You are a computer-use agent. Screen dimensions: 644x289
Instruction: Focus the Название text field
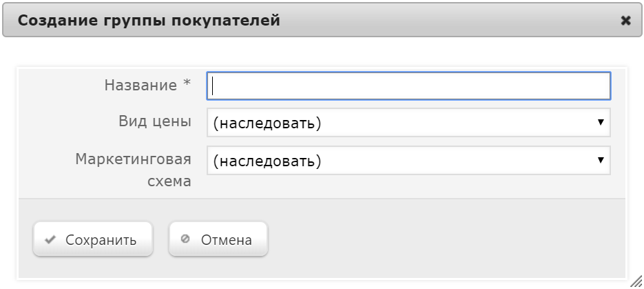[x=408, y=86]
